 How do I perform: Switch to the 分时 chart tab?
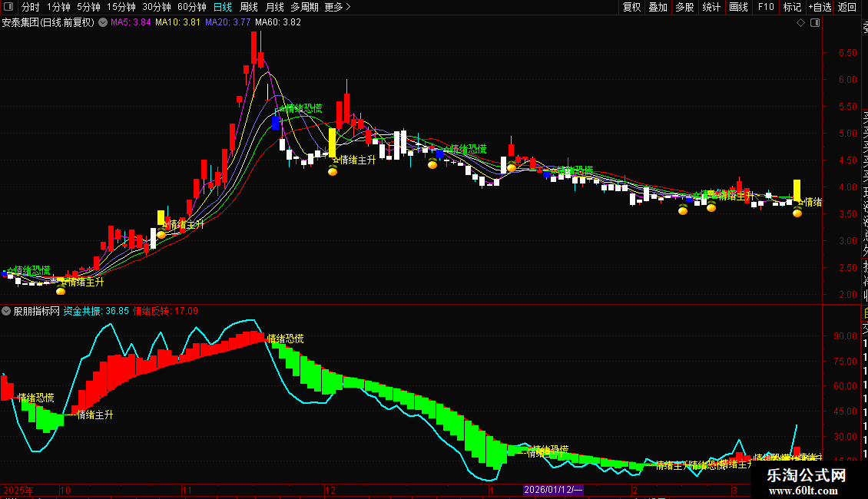[x=31, y=7]
